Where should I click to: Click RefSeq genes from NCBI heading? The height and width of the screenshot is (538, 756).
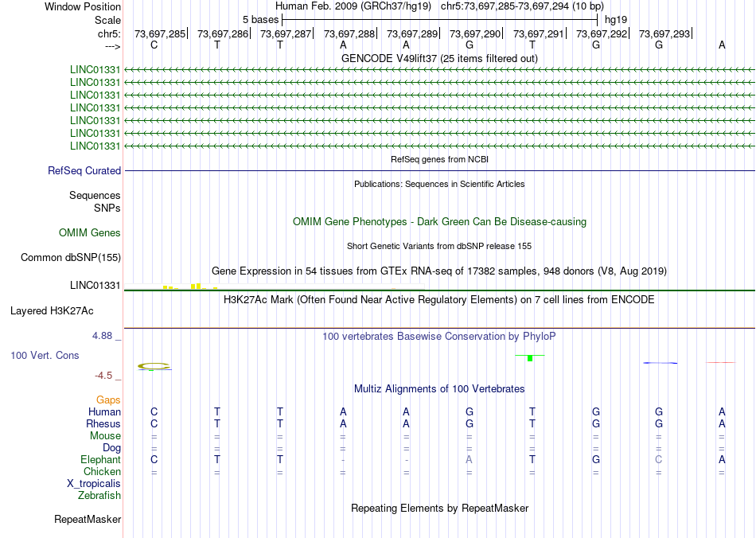coord(439,159)
